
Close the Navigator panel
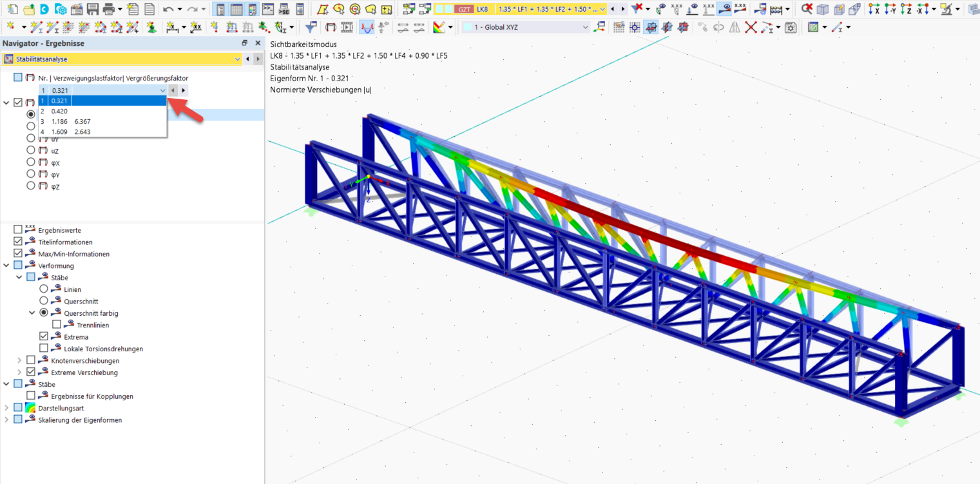[x=258, y=43]
